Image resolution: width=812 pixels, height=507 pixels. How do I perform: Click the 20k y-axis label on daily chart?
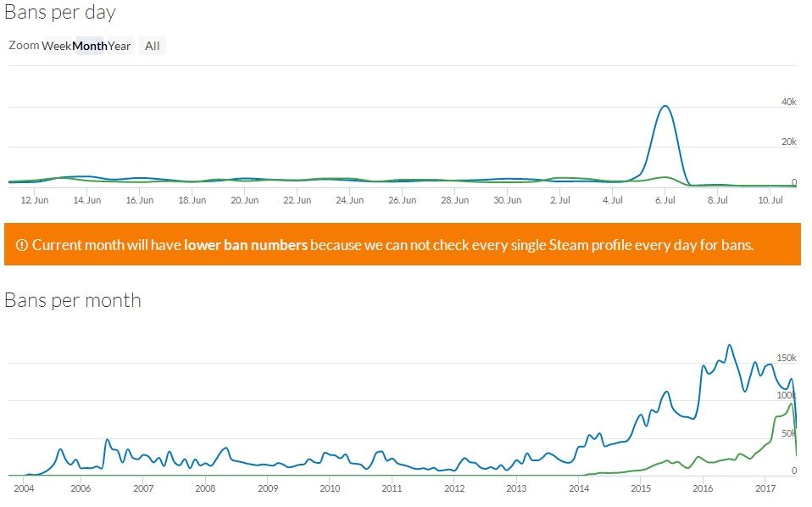[x=791, y=141]
